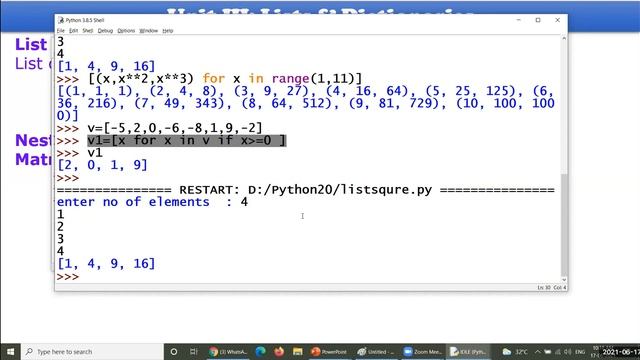The image size is (640, 360).
Task: Click the Cortana circle icon
Action: click(173, 351)
